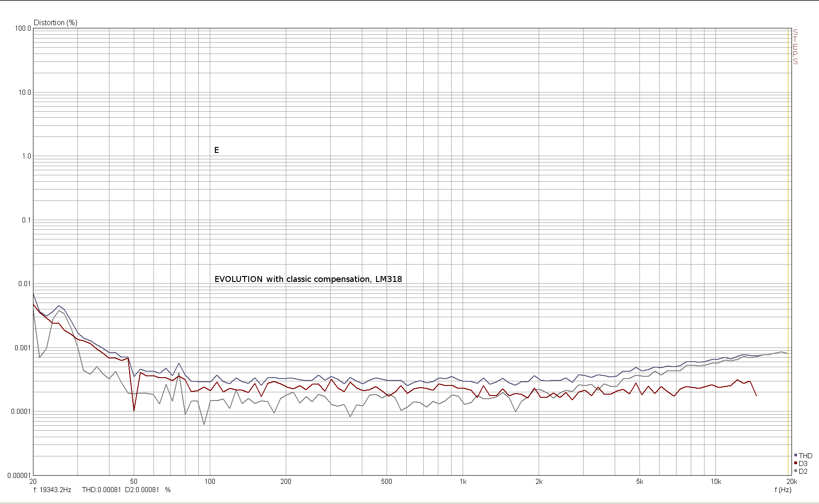Viewport: 819px width, 504px height.
Task: Select the D3 legend label
Action: tap(803, 464)
